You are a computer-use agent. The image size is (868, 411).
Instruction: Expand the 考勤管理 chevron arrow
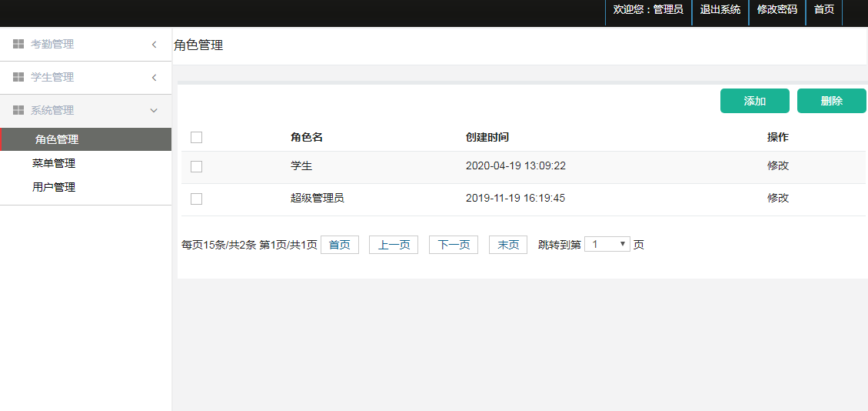tap(154, 45)
